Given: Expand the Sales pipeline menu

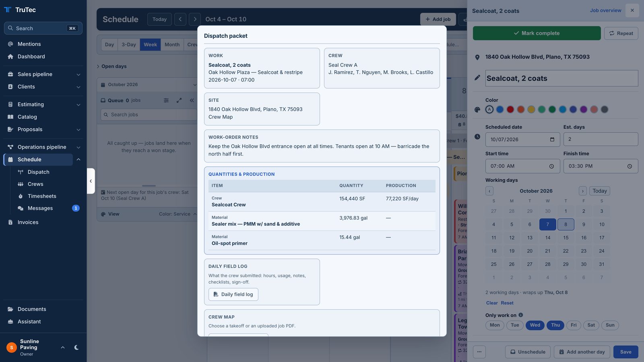Looking at the screenshot, I should (x=43, y=74).
